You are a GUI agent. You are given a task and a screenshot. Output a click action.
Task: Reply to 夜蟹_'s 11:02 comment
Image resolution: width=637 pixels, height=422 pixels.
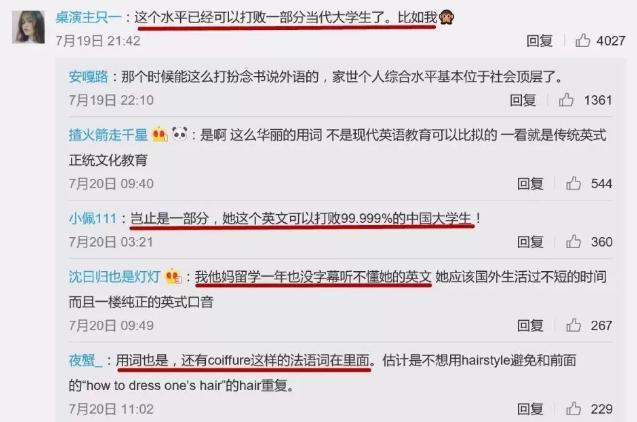(x=530, y=409)
